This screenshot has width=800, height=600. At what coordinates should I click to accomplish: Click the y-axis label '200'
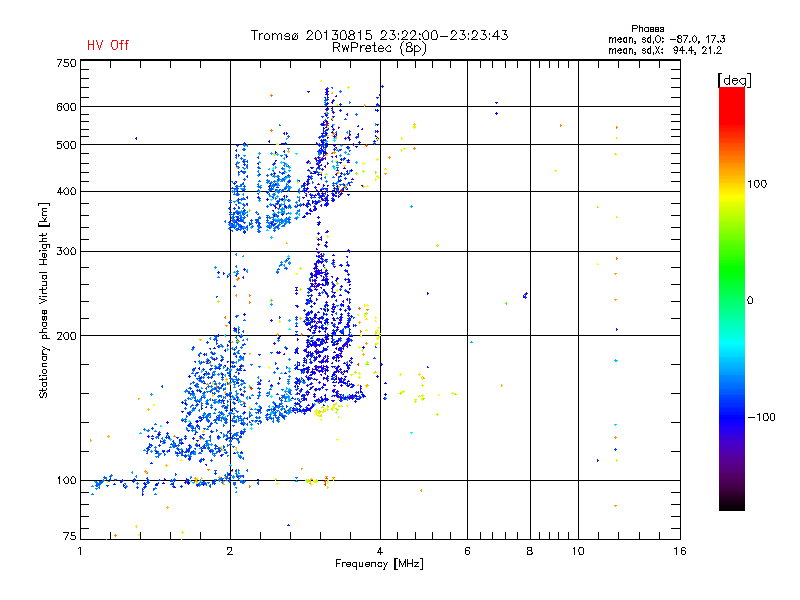[66, 336]
